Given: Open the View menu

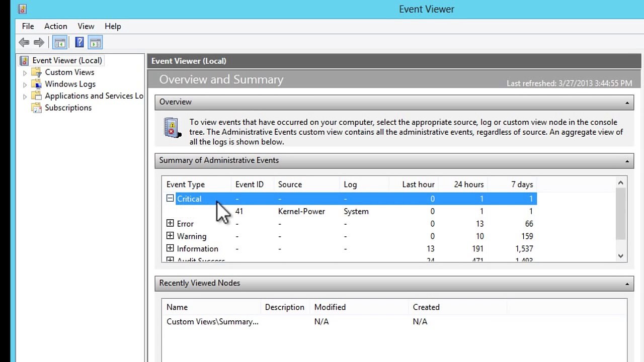Looking at the screenshot, I should pos(86,26).
